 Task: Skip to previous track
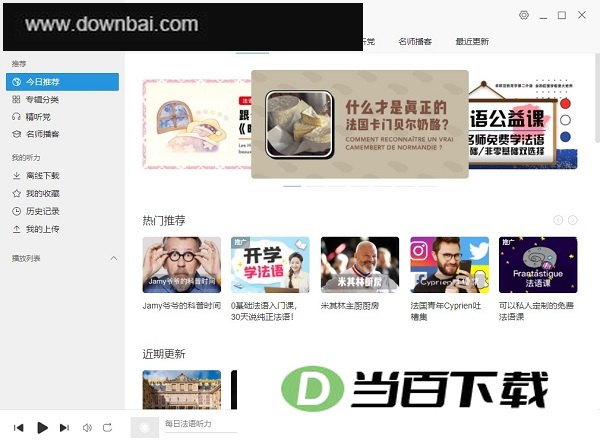tap(18, 427)
